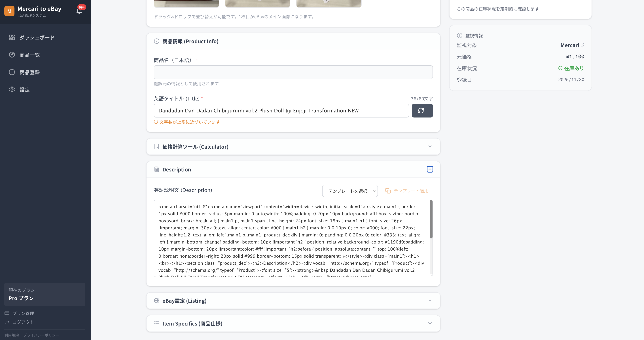This screenshot has width=644, height=340.
Task: Click テンプレート適用 copy icon button
Action: pos(388,191)
